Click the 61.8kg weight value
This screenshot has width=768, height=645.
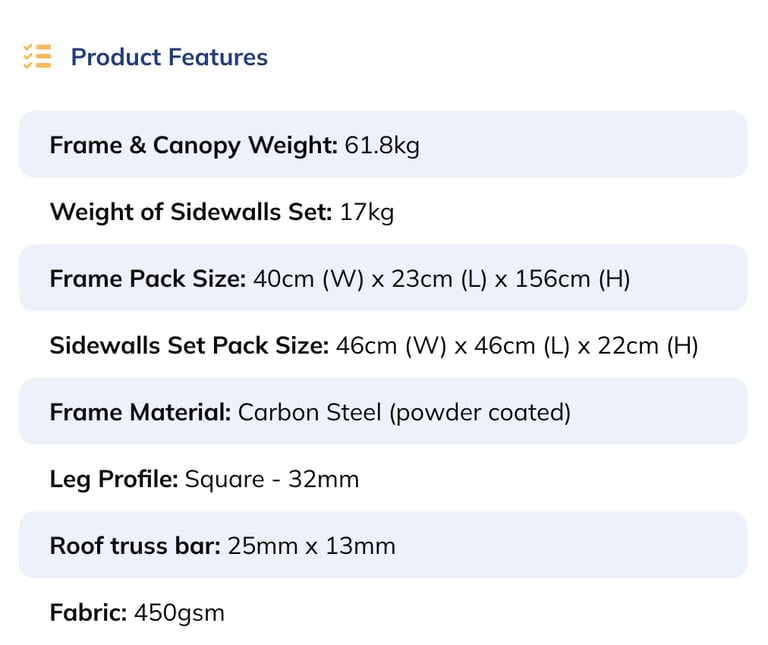[x=382, y=145]
